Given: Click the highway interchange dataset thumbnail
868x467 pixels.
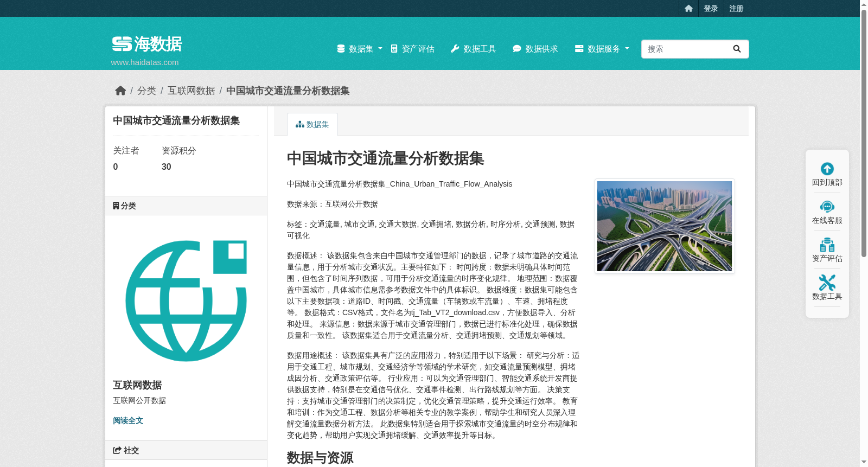Looking at the screenshot, I should pos(665,226).
